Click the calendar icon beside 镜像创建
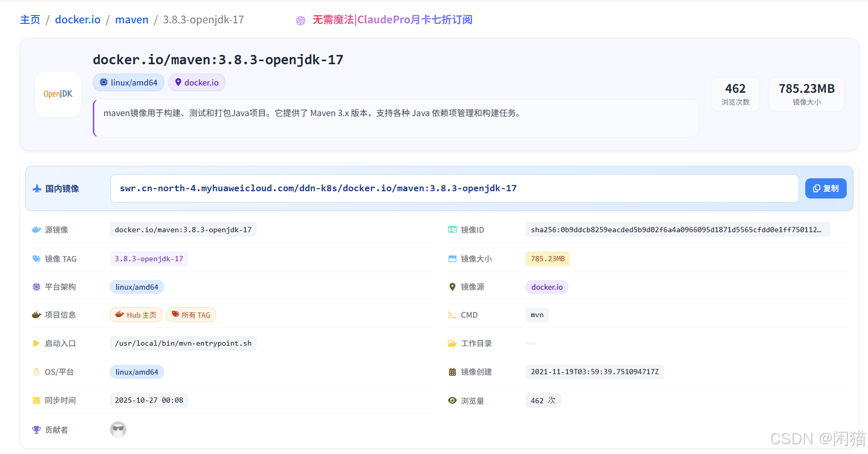Screen dimensions: 868x454 452,372
